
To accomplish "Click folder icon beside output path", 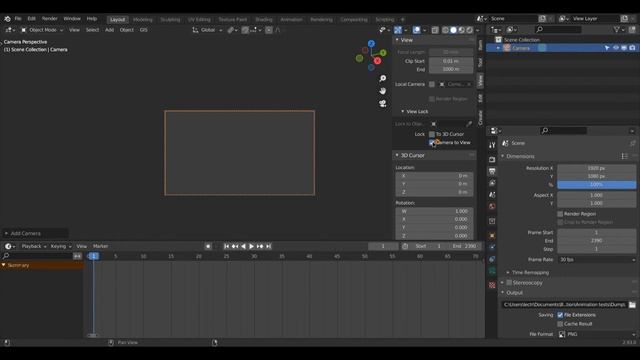I will [632, 305].
